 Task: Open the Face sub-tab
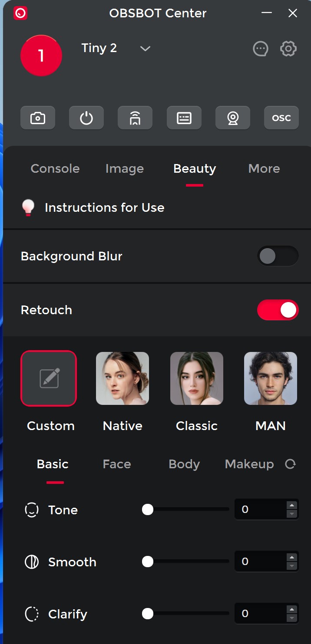(117, 464)
